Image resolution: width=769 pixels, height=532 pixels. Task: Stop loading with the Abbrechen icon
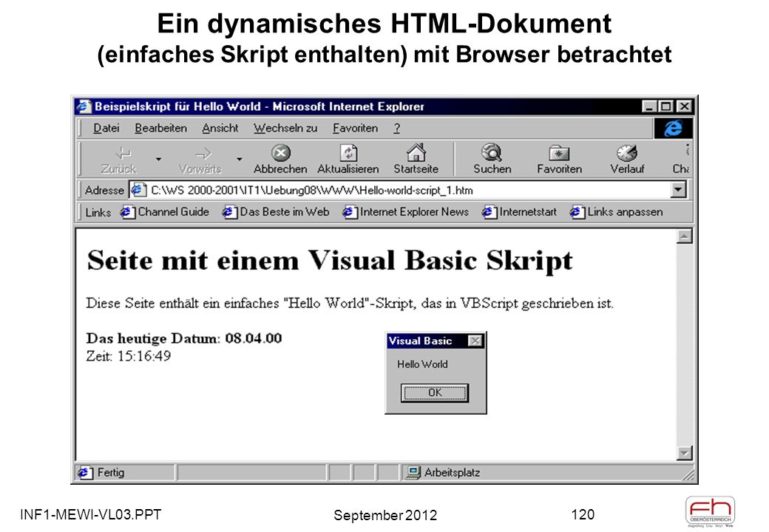pos(280,153)
